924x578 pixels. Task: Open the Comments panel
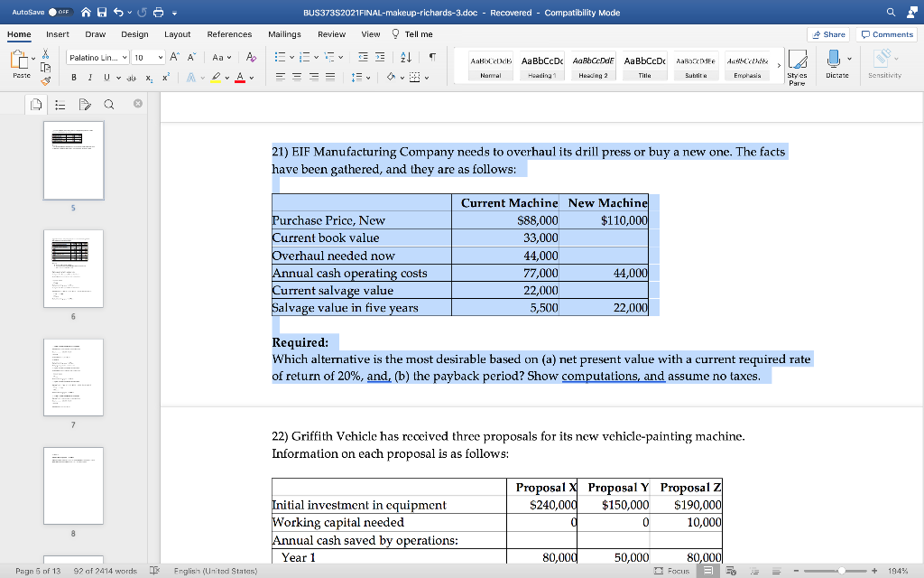(884, 33)
